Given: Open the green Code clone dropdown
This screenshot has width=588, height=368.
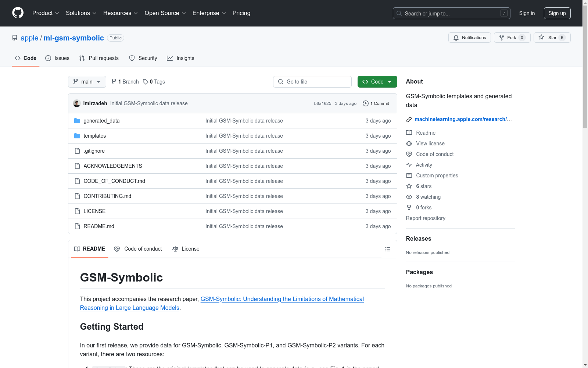Looking at the screenshot, I should 377,82.
